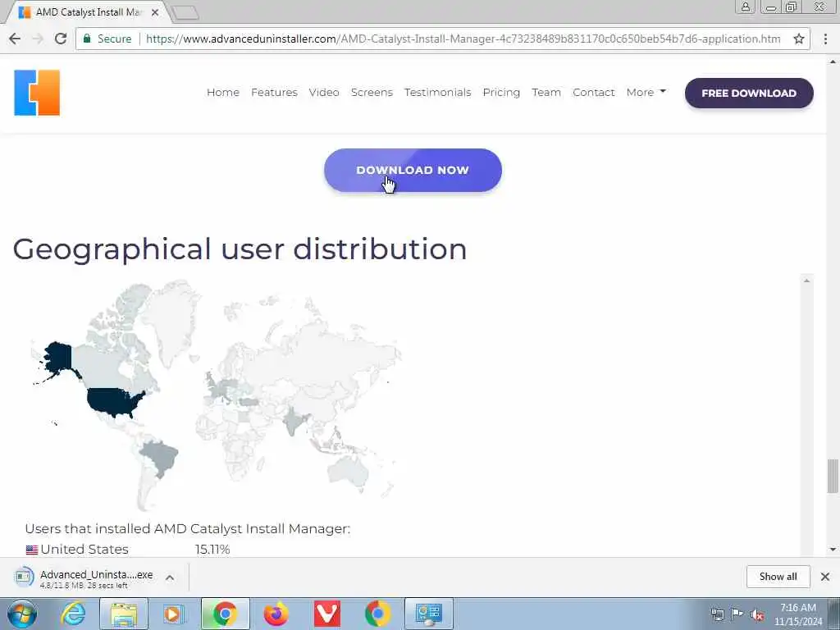This screenshot has width=840, height=630.
Task: Open the Windows Start menu
Action: [x=22, y=614]
